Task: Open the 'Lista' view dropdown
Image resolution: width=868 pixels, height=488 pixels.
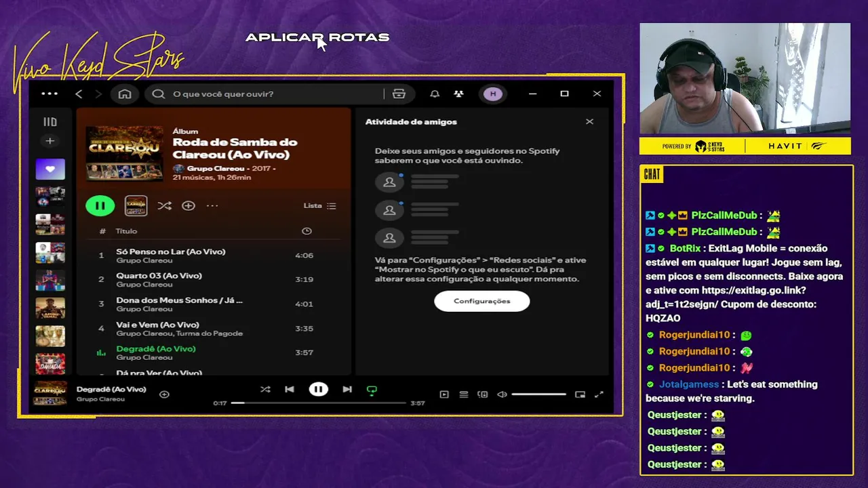Action: [319, 205]
